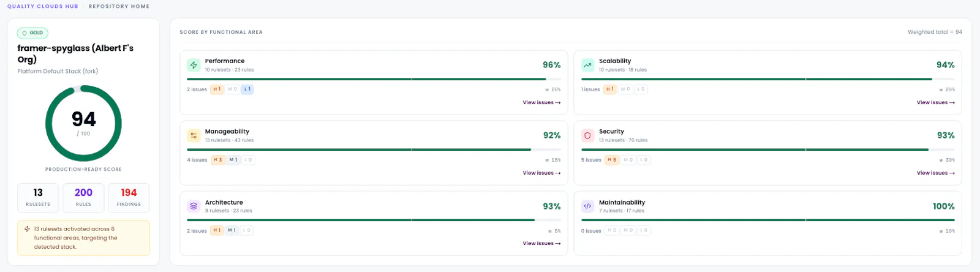Click '0 issues' in Maintainability card

tap(591, 231)
